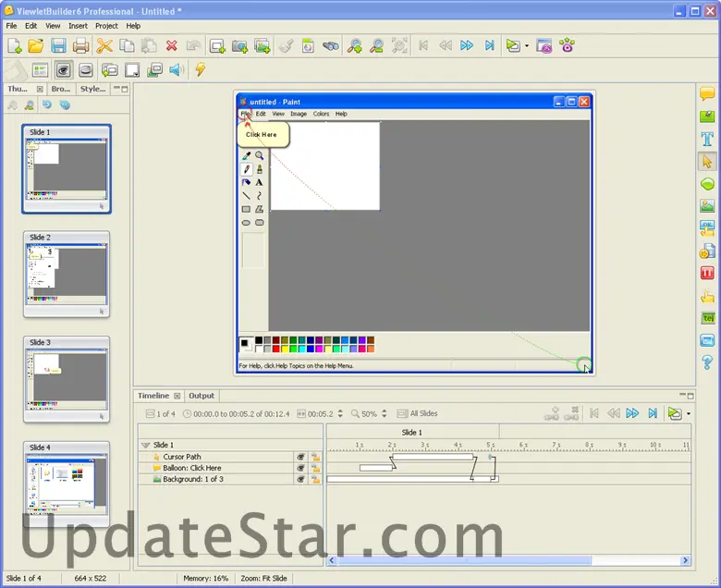Click the screenshot camera slide icon
The image size is (721, 588).
click(x=239, y=45)
